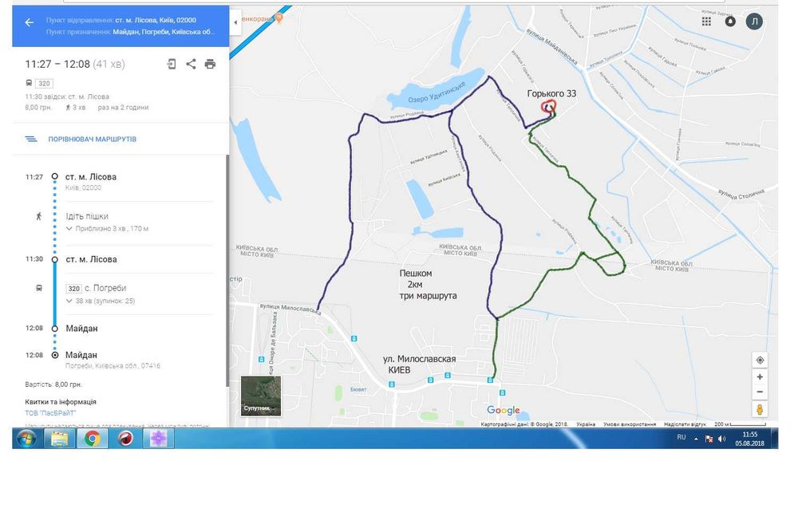Click the back arrow in directions header
798x532 pixels.
tap(29, 22)
